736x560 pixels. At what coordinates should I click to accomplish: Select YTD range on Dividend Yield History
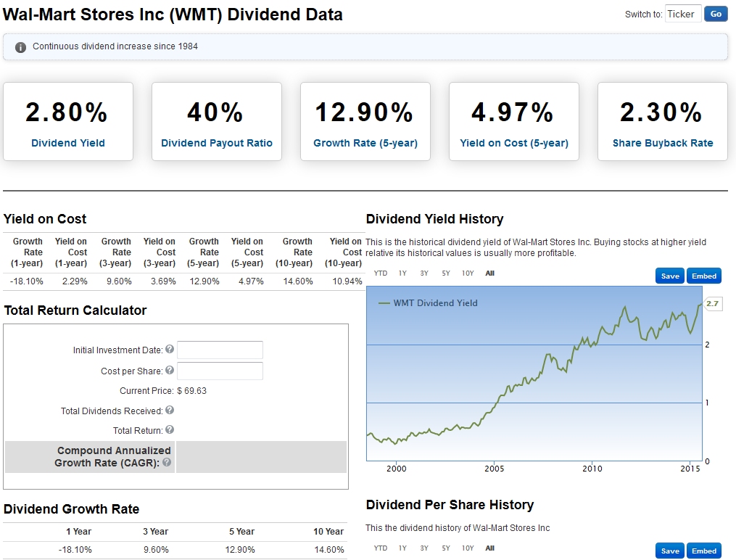pos(381,273)
